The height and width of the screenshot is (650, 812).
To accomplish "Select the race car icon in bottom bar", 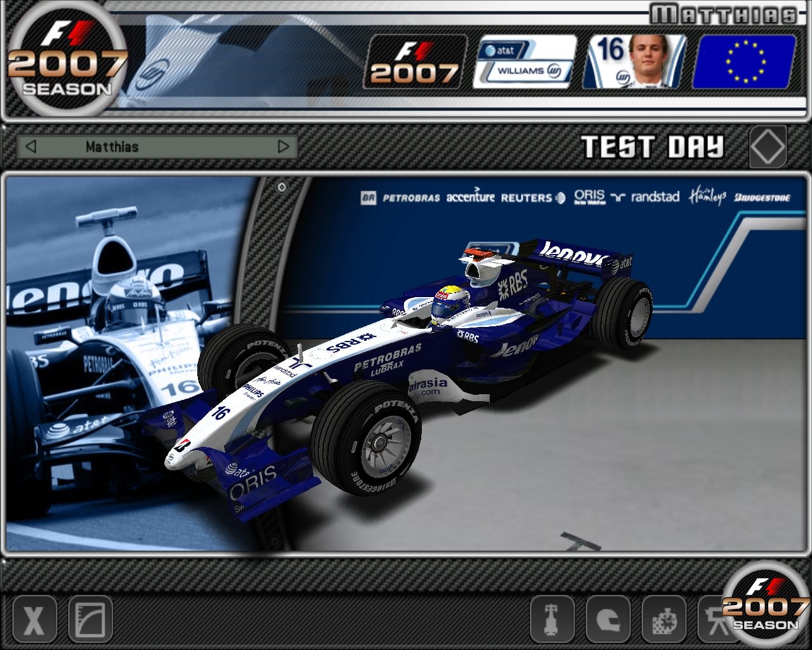I will tap(552, 618).
